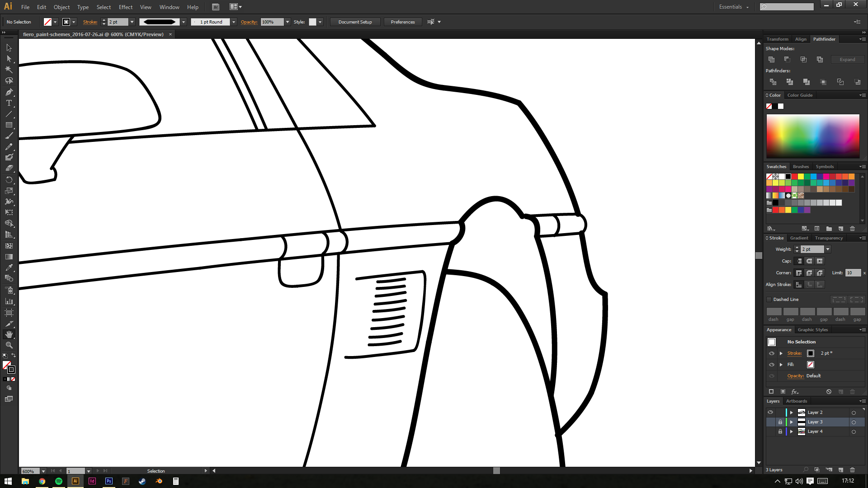Toggle visibility of Layer 4
The image size is (868, 488).
click(x=770, y=432)
